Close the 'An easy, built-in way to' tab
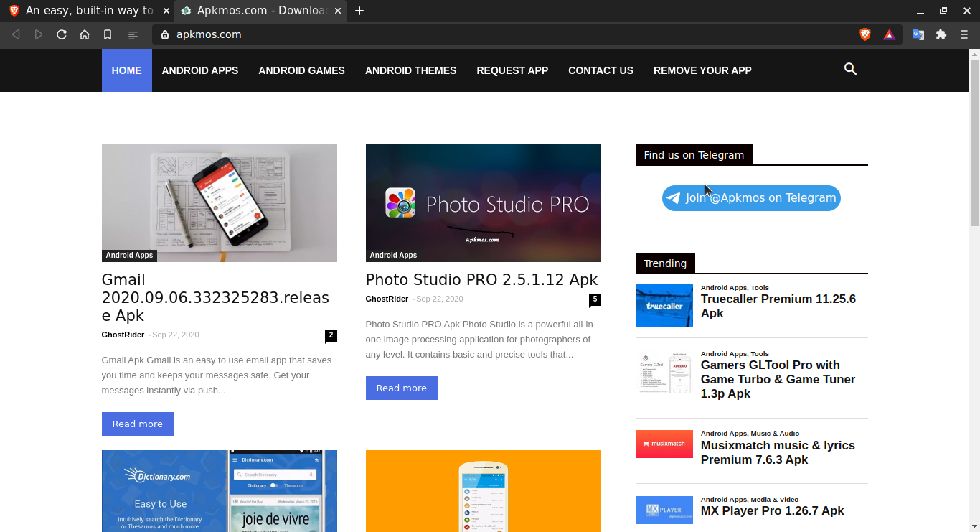 pos(166,11)
